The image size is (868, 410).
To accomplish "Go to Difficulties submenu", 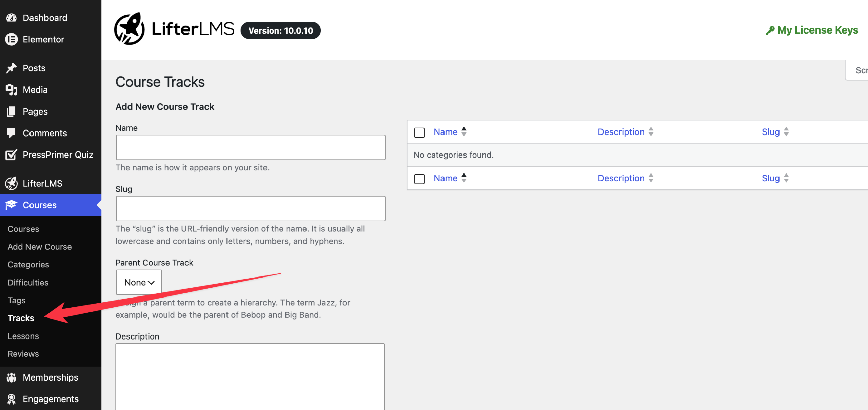I will pyautogui.click(x=28, y=283).
